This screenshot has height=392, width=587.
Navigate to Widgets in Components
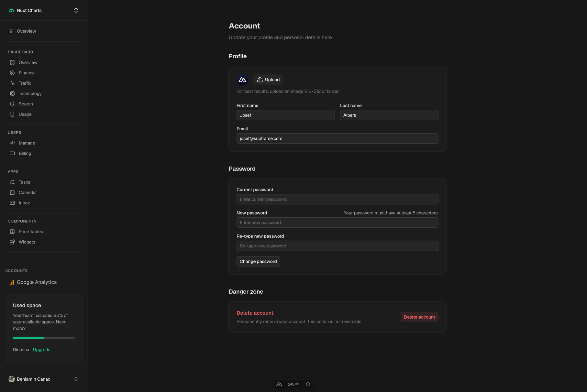tap(27, 242)
